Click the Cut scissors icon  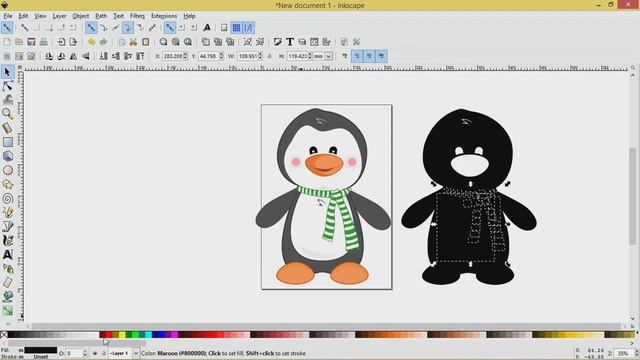133,42
